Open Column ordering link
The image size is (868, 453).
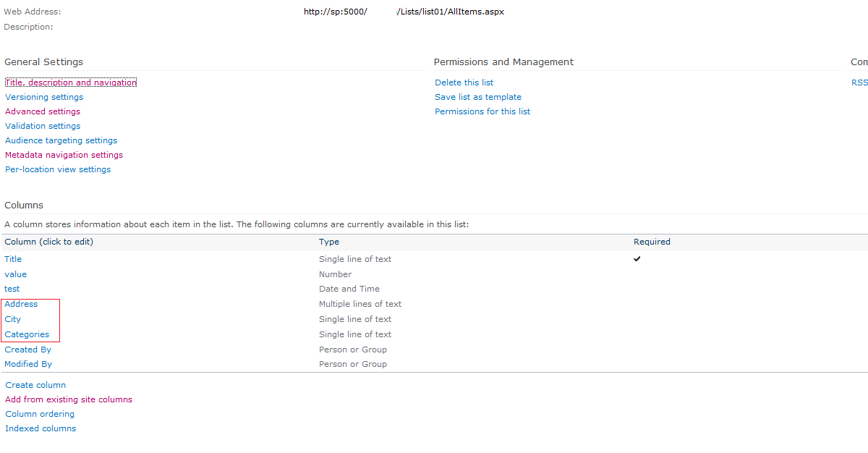(40, 414)
